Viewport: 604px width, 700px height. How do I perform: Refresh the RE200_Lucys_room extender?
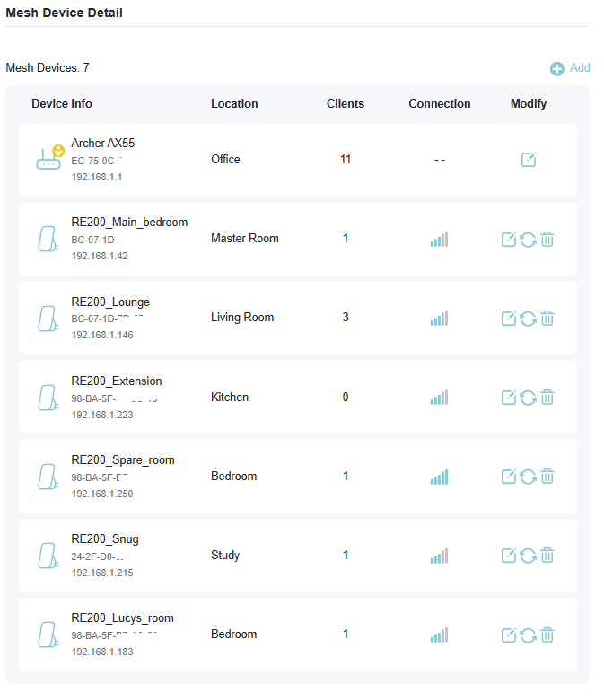coord(528,634)
